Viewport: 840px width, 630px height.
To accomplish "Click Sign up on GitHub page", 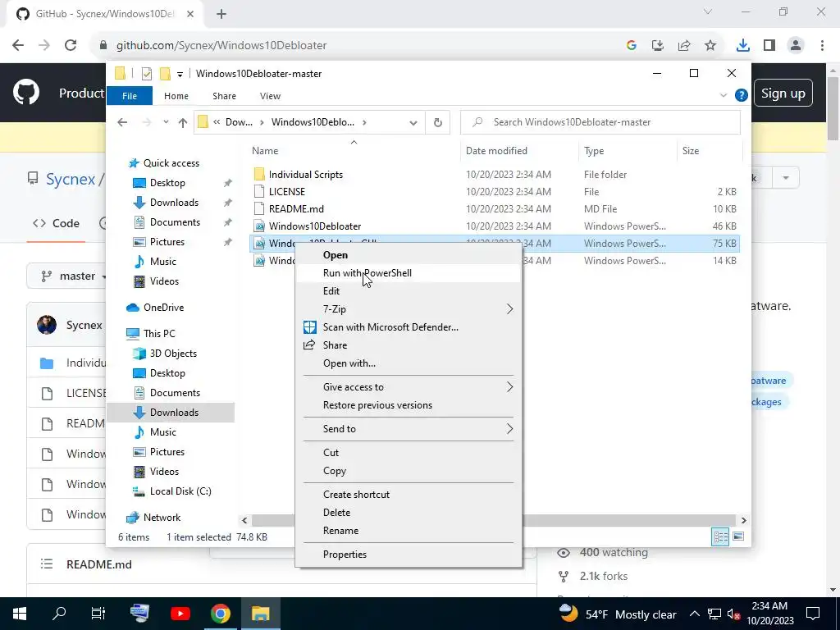I will [x=783, y=94].
